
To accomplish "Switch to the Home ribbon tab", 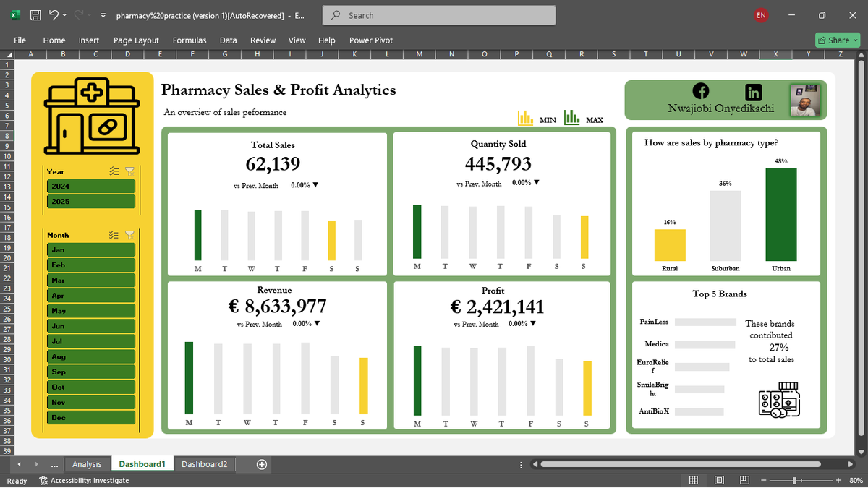I will [54, 40].
